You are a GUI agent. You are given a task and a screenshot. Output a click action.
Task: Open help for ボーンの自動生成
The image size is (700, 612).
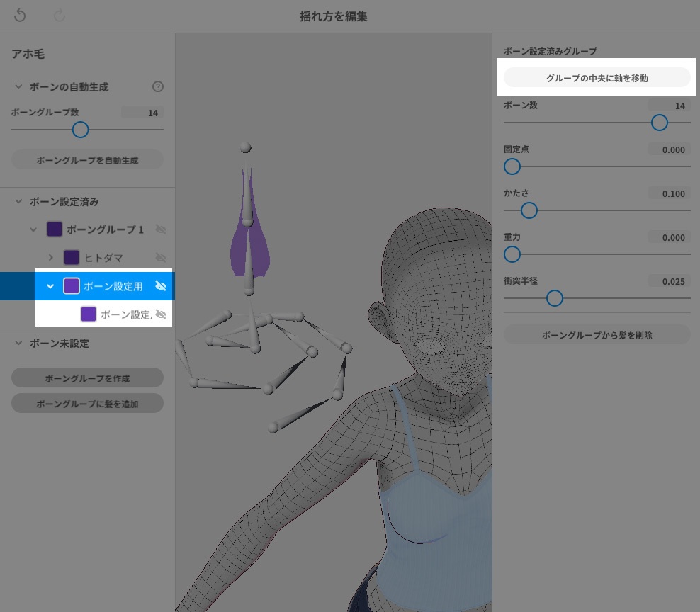click(157, 86)
